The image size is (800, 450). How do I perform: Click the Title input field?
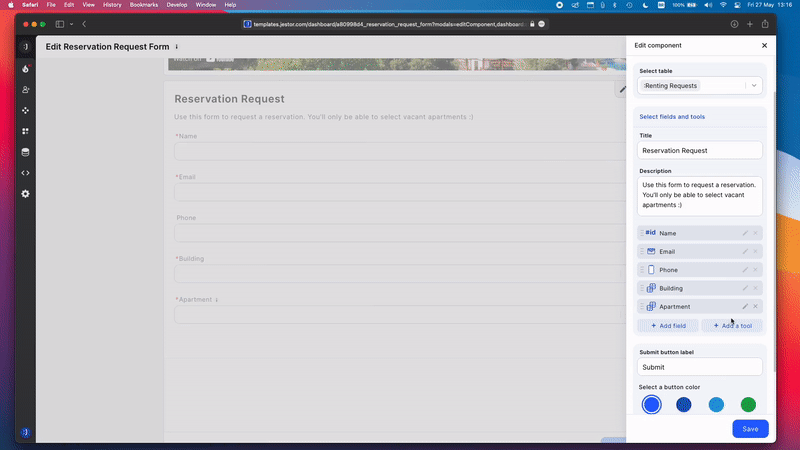pyautogui.click(x=699, y=151)
